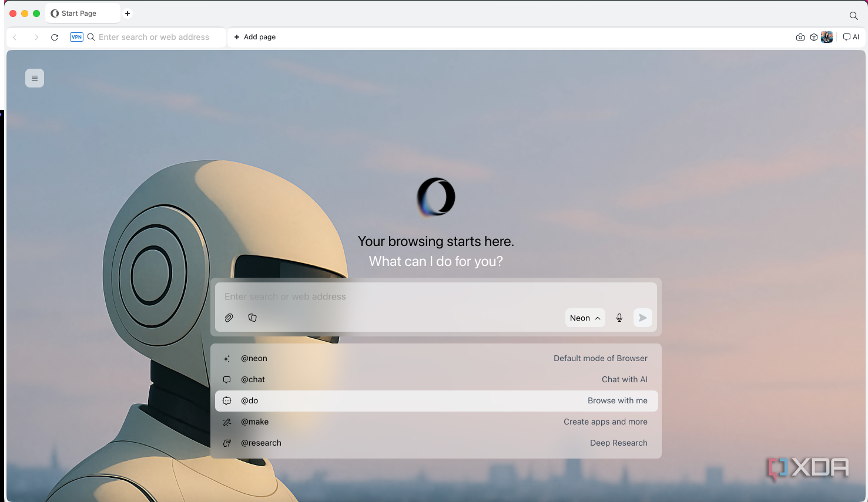868x502 pixels.
Task: Click the 'Browse with me' description text
Action: (618, 400)
